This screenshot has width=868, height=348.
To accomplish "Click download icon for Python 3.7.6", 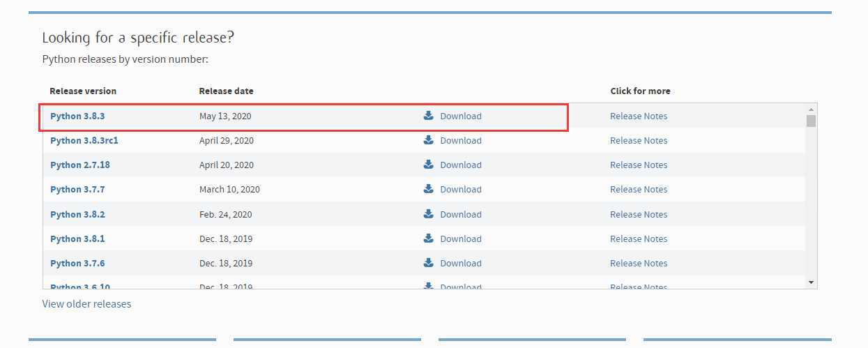I will click(429, 263).
